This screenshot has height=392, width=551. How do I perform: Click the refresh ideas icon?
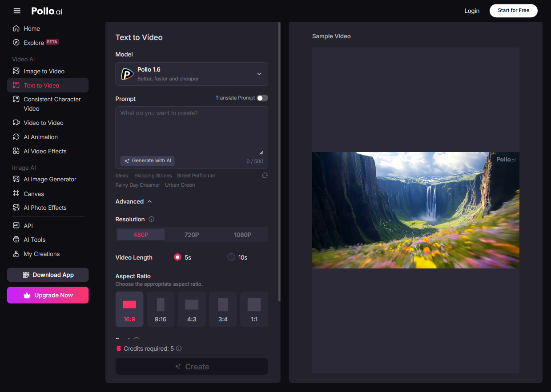(265, 176)
